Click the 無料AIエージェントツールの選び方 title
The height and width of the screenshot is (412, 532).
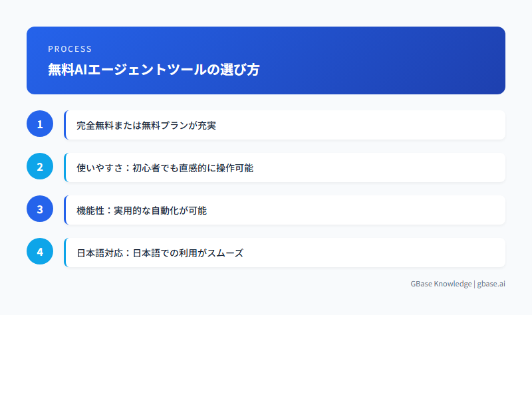pyautogui.click(x=154, y=69)
